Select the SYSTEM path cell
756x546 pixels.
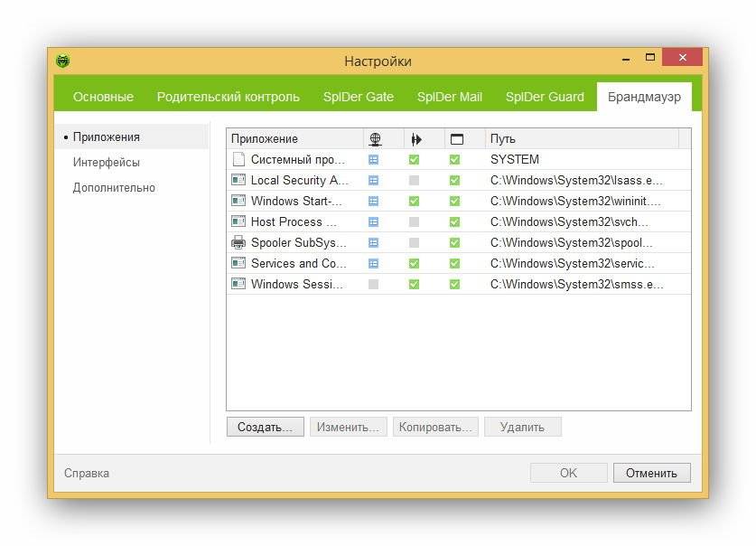(x=515, y=159)
